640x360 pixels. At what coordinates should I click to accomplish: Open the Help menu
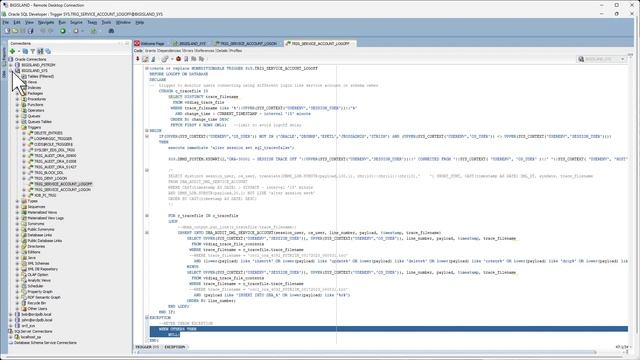click(140, 22)
